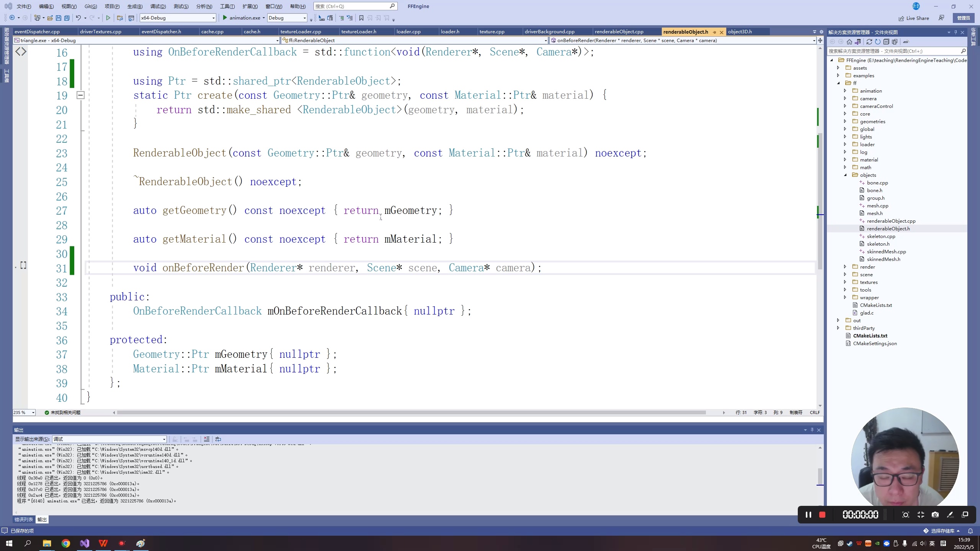Open the x64-Debug configuration dropdown
Viewport: 980px width, 551px height.
click(x=213, y=18)
